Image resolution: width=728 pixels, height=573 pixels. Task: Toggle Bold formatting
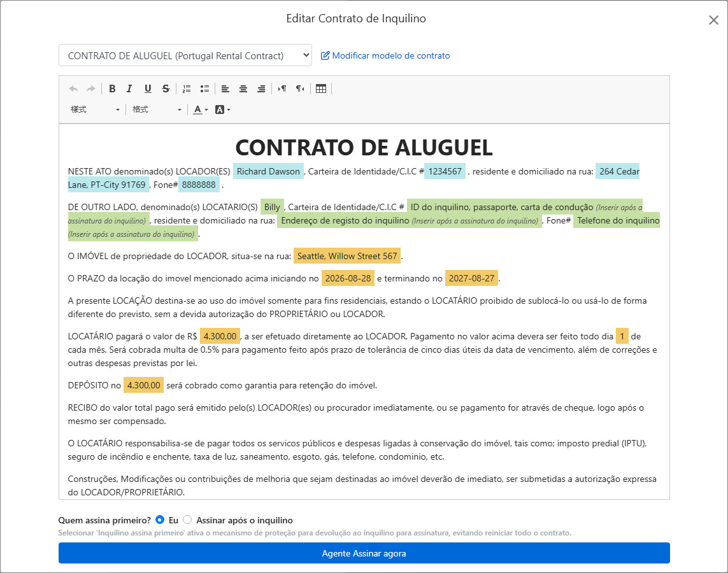(x=112, y=88)
